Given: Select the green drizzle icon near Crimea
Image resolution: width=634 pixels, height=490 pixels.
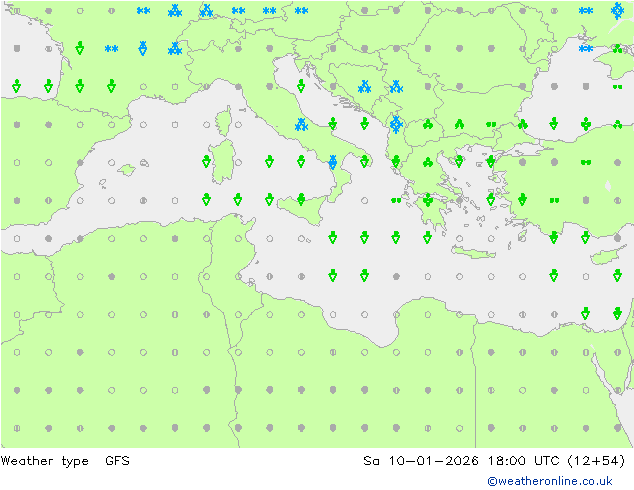Looking at the screenshot, I should point(617,87).
